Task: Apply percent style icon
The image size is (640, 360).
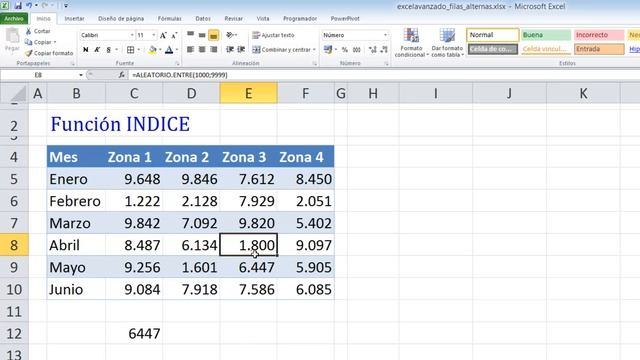Action: click(x=345, y=49)
